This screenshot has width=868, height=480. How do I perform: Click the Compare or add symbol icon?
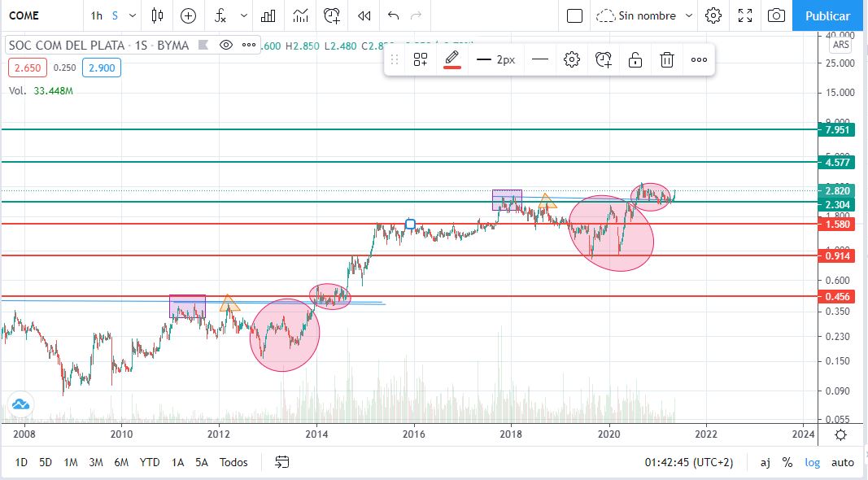(188, 15)
